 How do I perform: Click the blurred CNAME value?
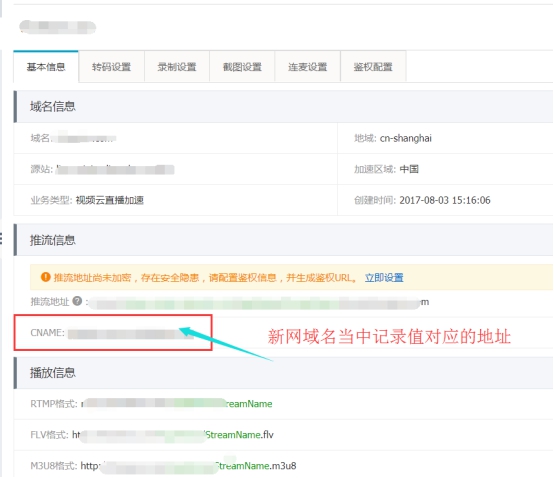[x=131, y=334]
